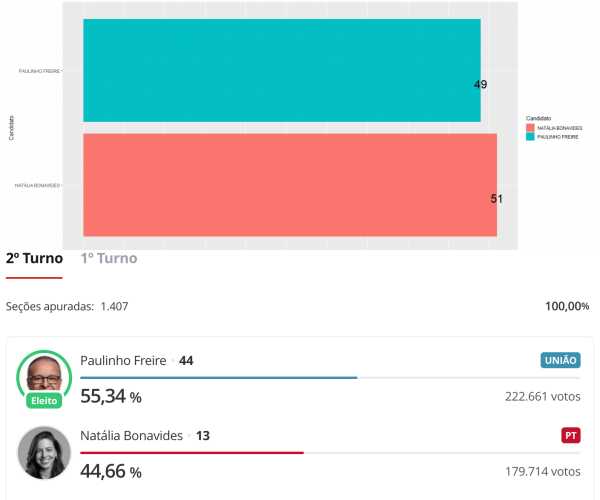
Task: Click the 49 data label on chart
Action: coord(480,85)
